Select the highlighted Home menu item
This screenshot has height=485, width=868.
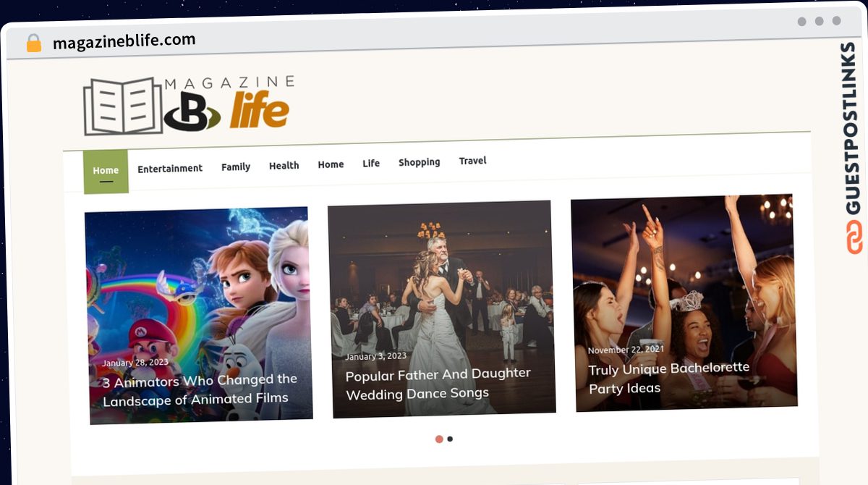click(106, 172)
